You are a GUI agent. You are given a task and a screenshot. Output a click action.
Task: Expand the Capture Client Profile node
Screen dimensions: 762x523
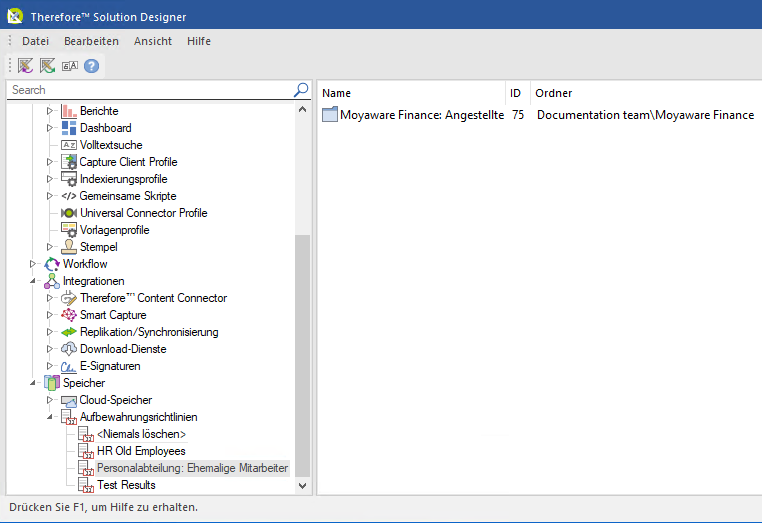point(50,162)
